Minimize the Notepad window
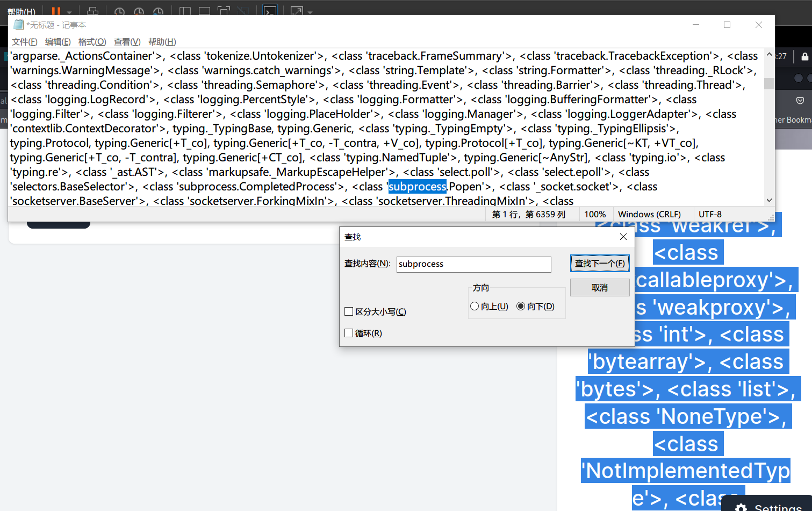 pyautogui.click(x=696, y=25)
